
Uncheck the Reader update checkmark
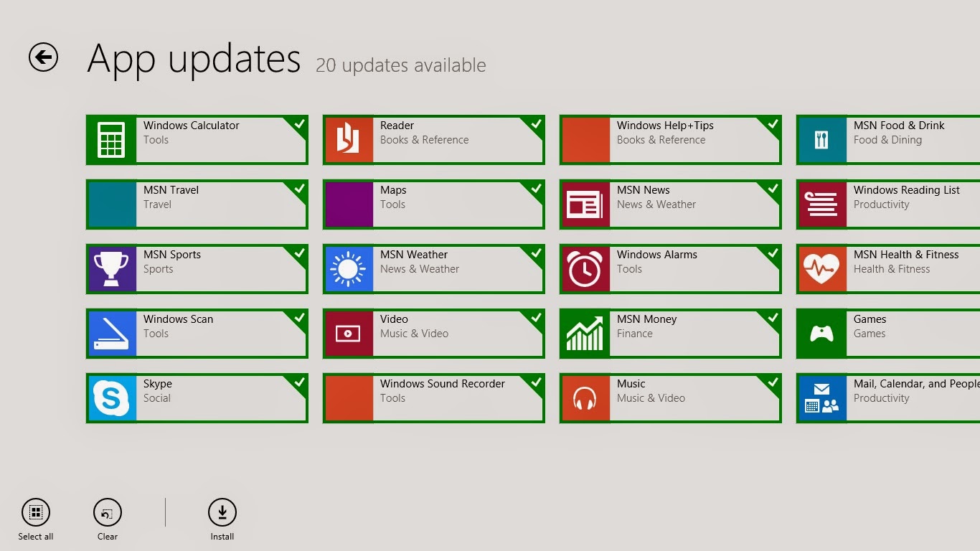pyautogui.click(x=535, y=125)
